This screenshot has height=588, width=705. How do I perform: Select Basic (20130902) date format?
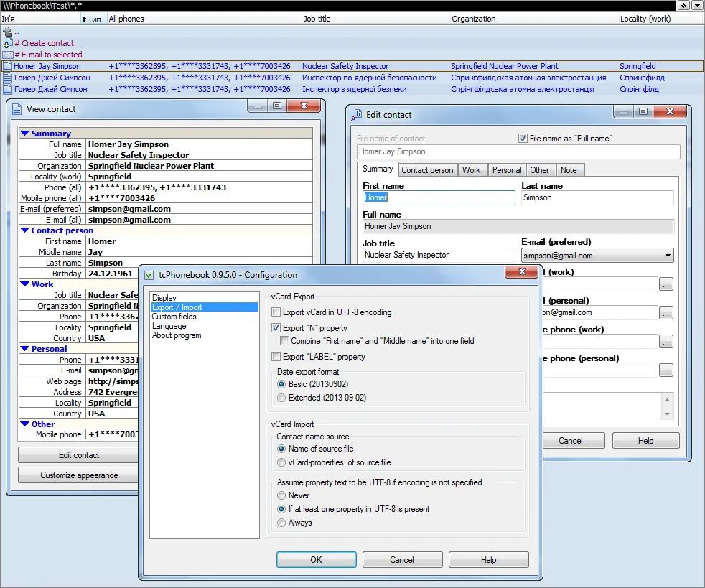click(281, 384)
